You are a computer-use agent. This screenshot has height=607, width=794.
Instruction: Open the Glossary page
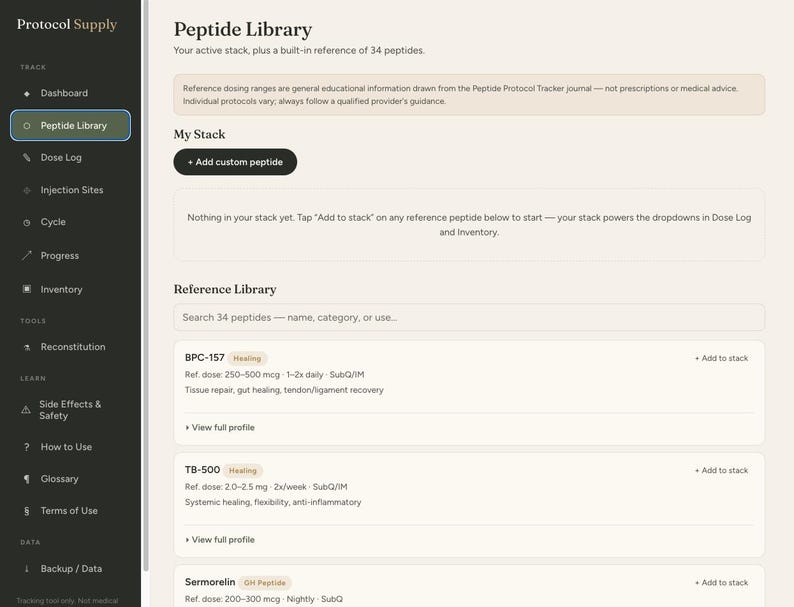(x=70, y=479)
